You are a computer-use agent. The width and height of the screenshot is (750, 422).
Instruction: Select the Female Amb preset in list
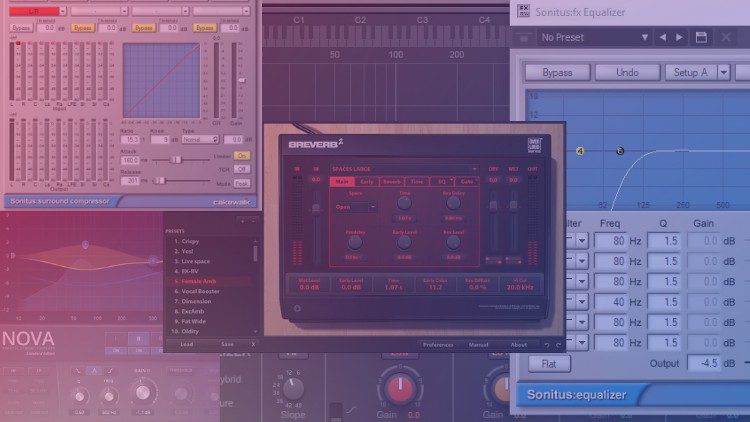[197, 282]
